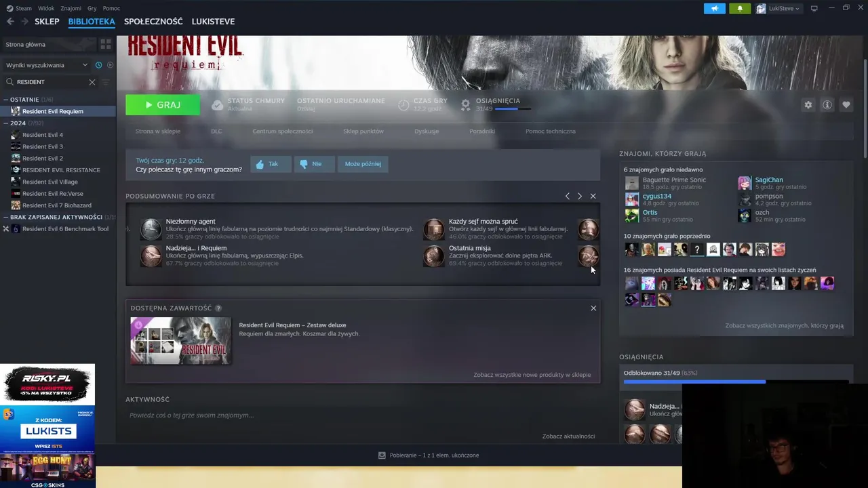Click the recent clock filter icon
868x488 pixels.
[x=99, y=65]
